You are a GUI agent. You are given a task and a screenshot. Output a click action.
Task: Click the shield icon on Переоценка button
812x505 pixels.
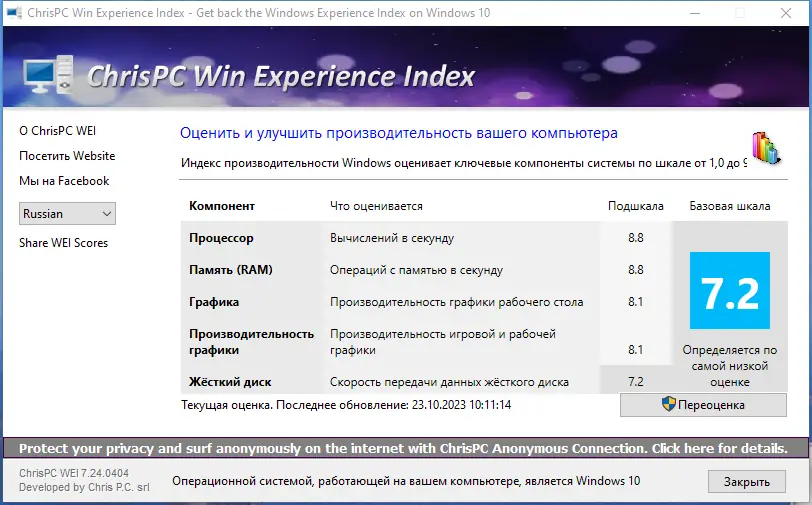pyautogui.click(x=669, y=404)
